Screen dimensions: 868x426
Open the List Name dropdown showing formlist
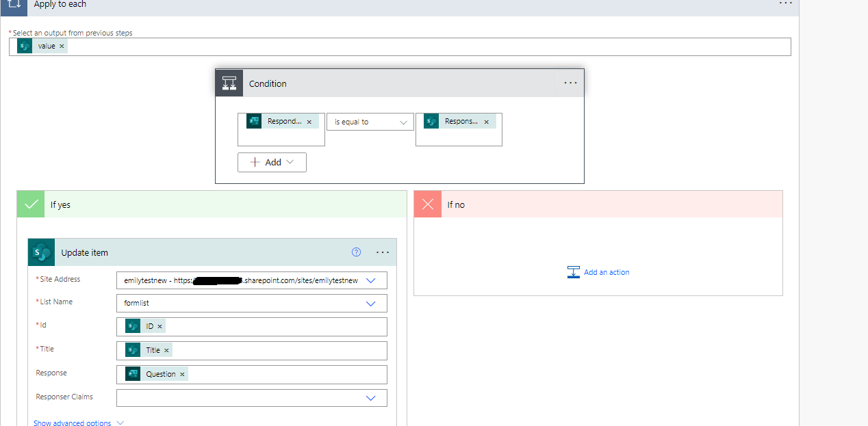point(371,303)
